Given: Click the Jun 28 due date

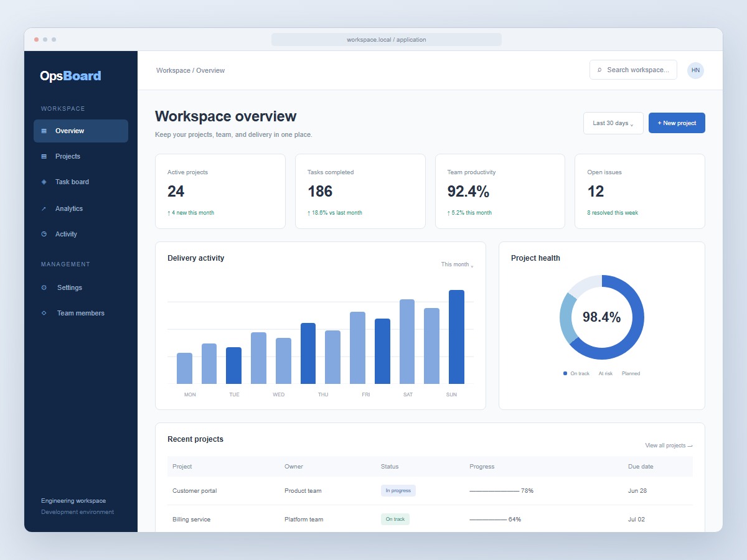Looking at the screenshot, I should pos(637,491).
